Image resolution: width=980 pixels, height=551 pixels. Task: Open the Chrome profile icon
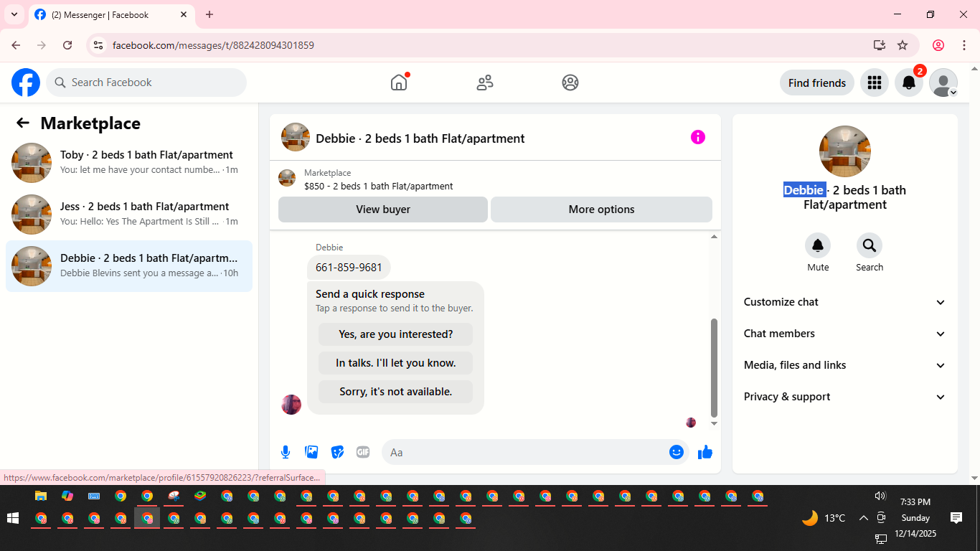click(x=938, y=45)
